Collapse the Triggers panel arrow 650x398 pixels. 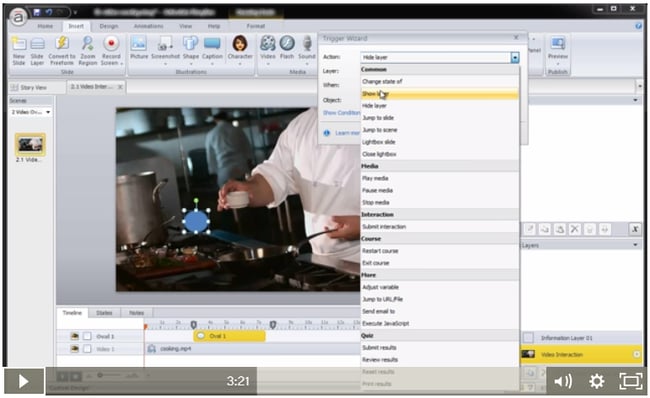tap(635, 100)
